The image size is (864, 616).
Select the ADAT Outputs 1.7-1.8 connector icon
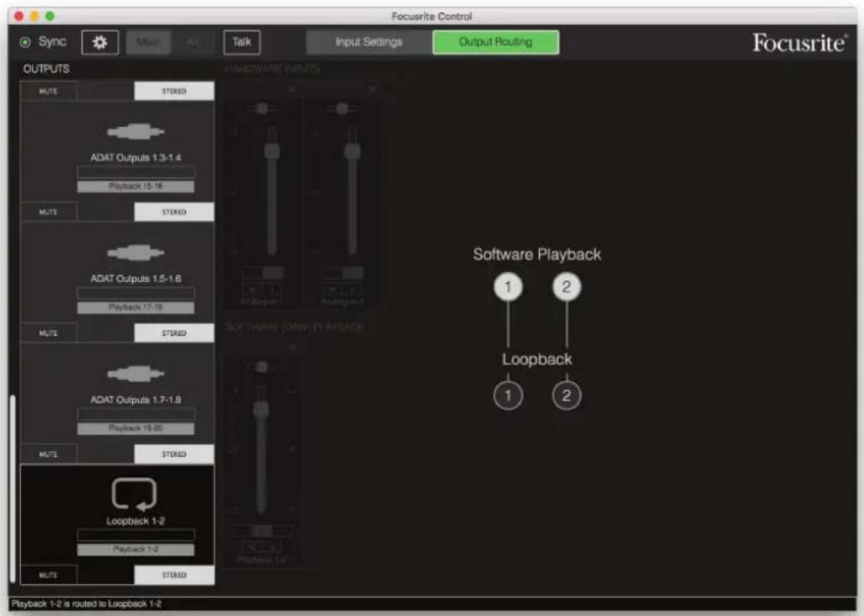pyautogui.click(x=136, y=374)
